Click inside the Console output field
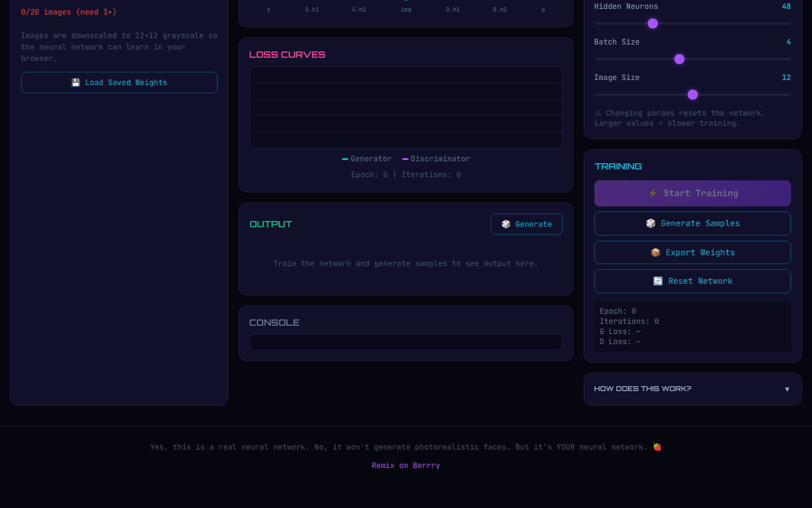This screenshot has height=508, width=812. (406, 342)
